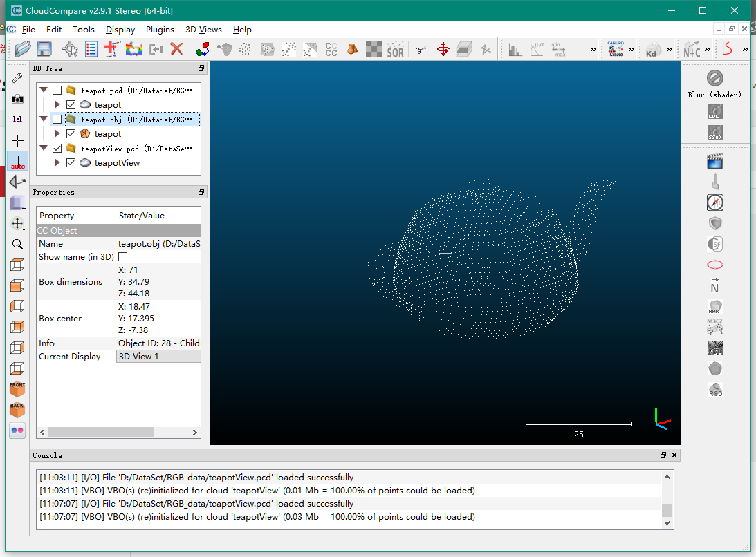The image size is (756, 557).
Task: Click the PCV plugin icon
Action: point(715,348)
